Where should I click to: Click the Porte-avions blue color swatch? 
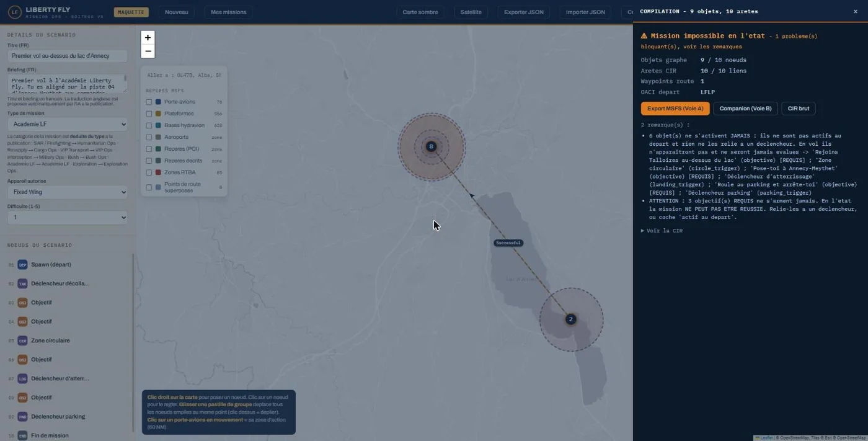158,102
